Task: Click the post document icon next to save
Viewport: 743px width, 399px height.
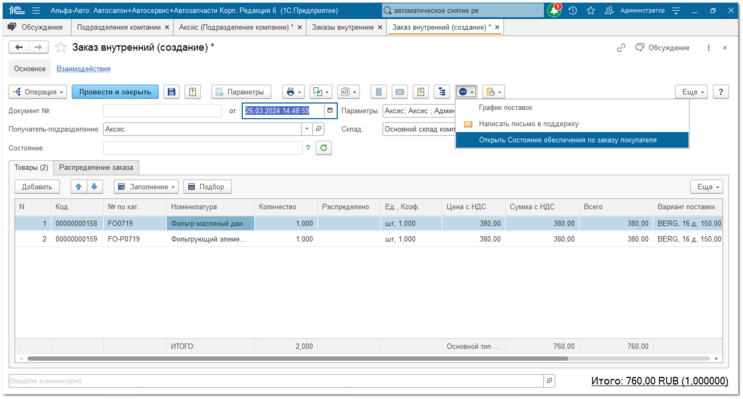Action: coord(192,92)
